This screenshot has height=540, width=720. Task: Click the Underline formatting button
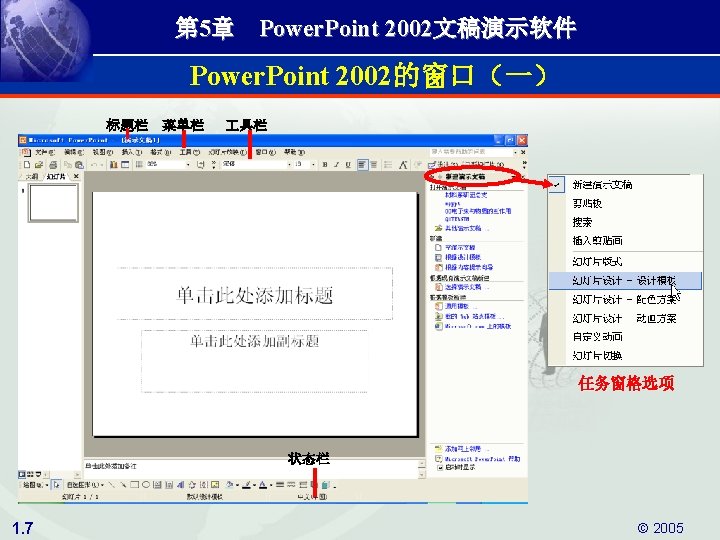[x=348, y=164]
